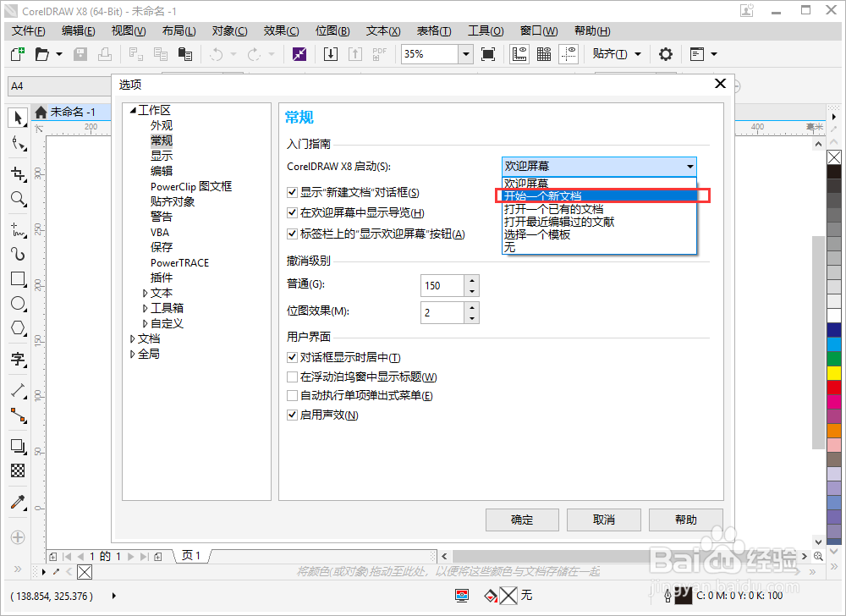The image size is (846, 616).
Task: Click the Full screen preview icon
Action: (488, 54)
